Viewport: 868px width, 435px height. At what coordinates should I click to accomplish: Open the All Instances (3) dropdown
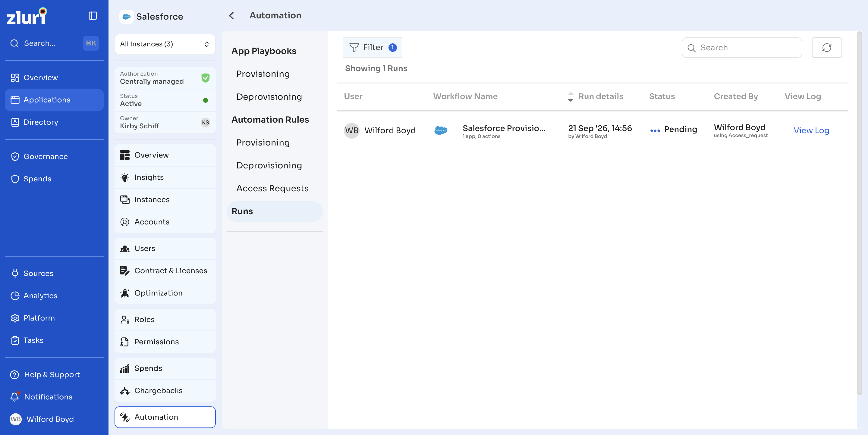(x=165, y=44)
